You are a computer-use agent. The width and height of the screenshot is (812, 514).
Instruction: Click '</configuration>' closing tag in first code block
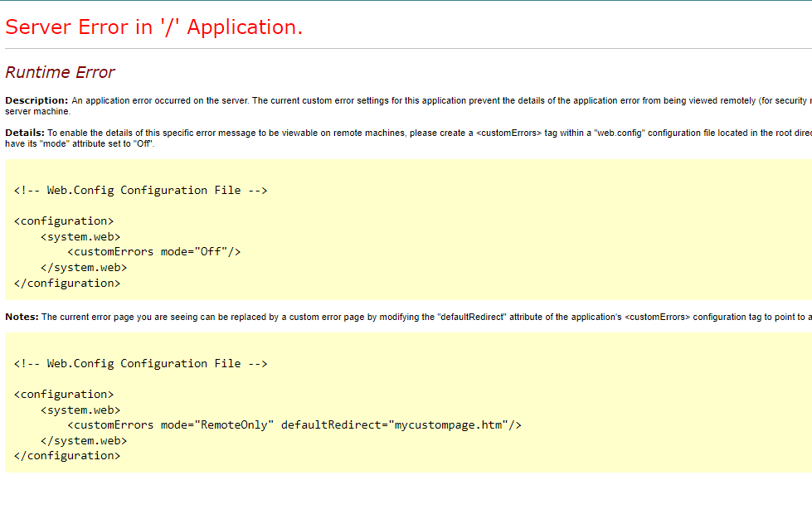coord(67,284)
